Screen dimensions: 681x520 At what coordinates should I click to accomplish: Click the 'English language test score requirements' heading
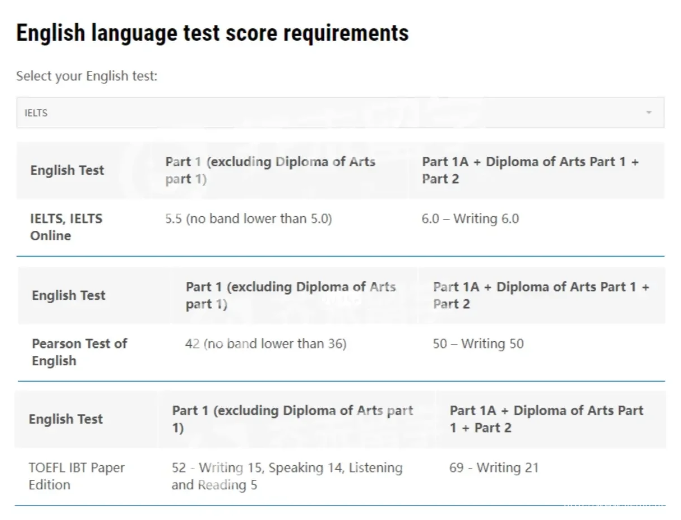coord(212,33)
